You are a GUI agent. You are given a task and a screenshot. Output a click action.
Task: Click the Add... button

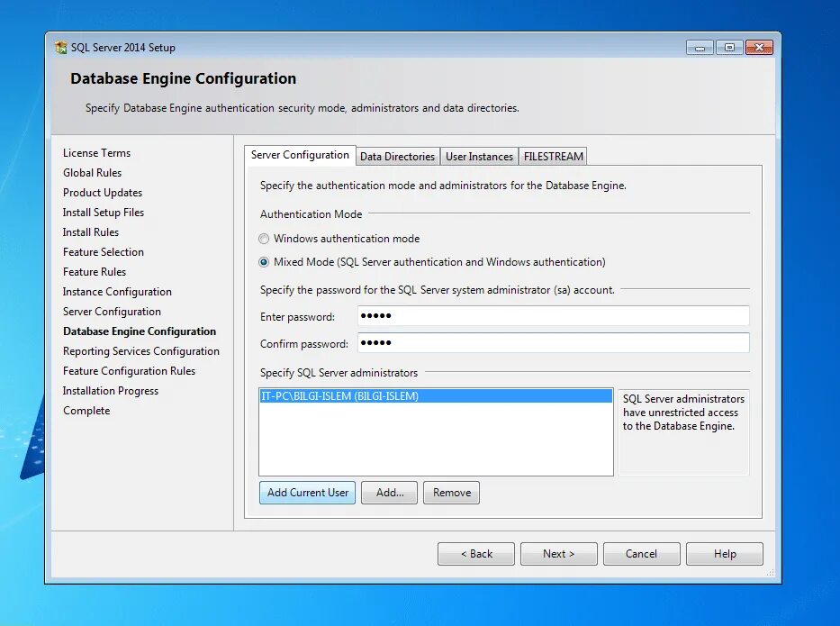coord(390,493)
